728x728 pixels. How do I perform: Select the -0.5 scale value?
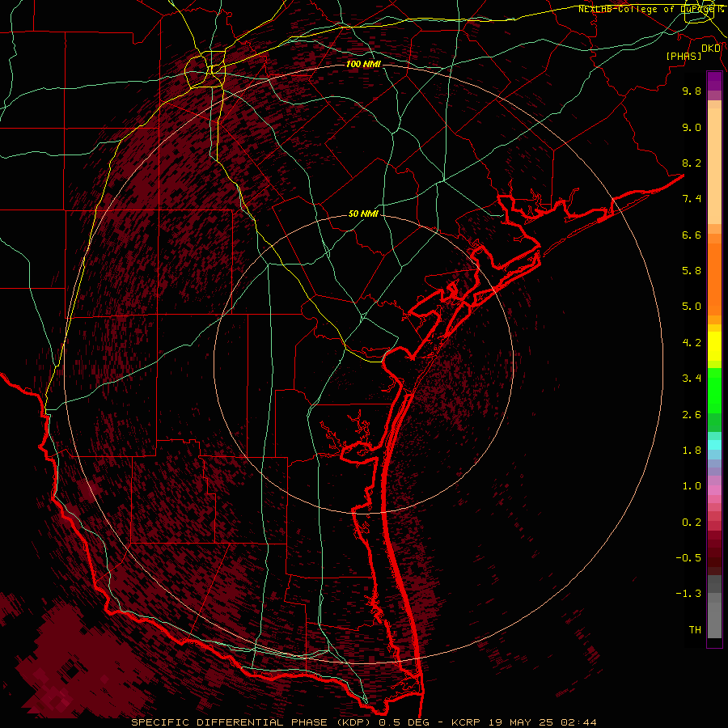(688, 558)
